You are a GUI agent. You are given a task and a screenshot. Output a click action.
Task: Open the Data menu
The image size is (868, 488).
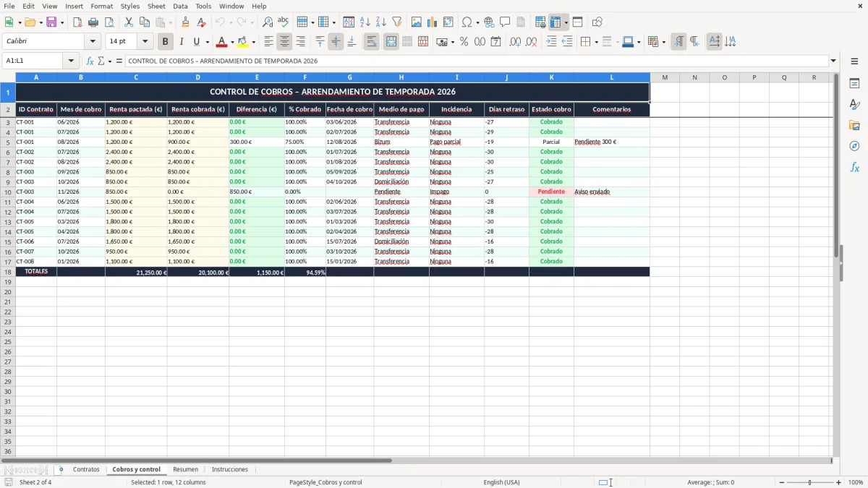point(180,6)
